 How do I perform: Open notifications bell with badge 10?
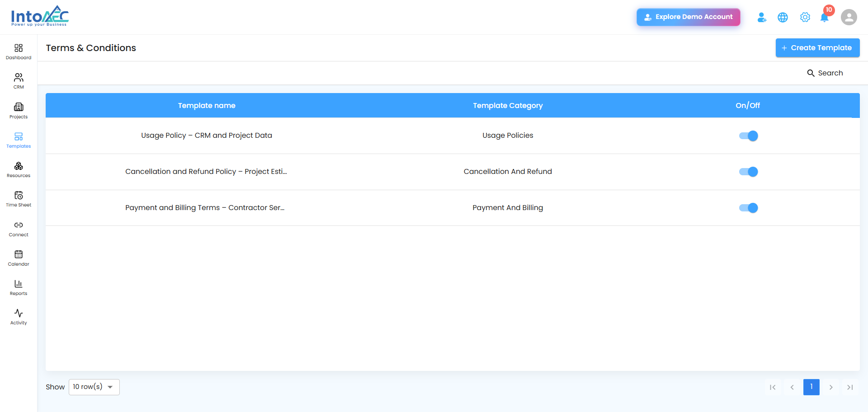[x=825, y=17]
